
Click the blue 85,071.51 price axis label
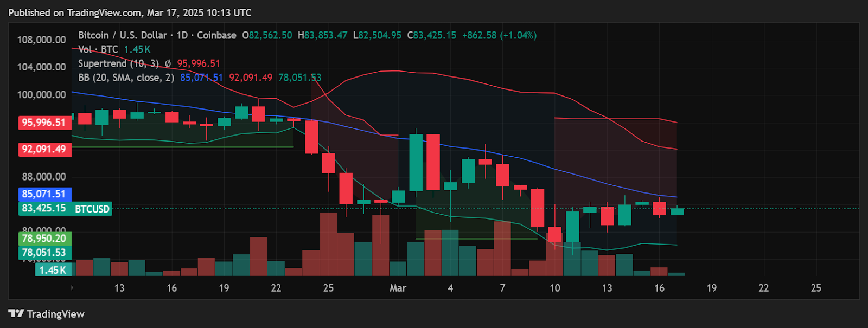[44, 194]
